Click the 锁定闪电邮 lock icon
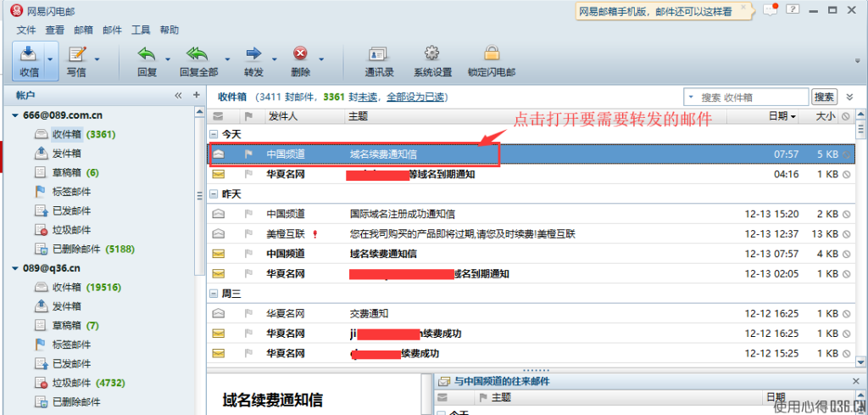 (x=492, y=53)
